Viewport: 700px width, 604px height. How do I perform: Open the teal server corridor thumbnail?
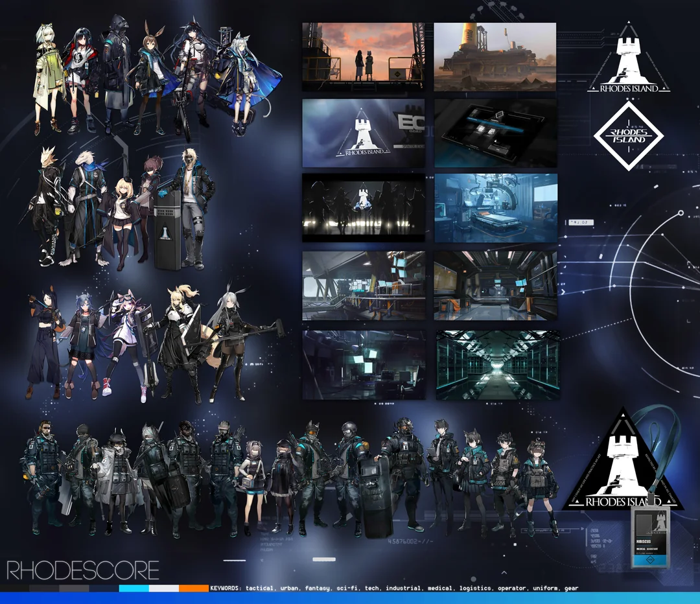pos(497,365)
